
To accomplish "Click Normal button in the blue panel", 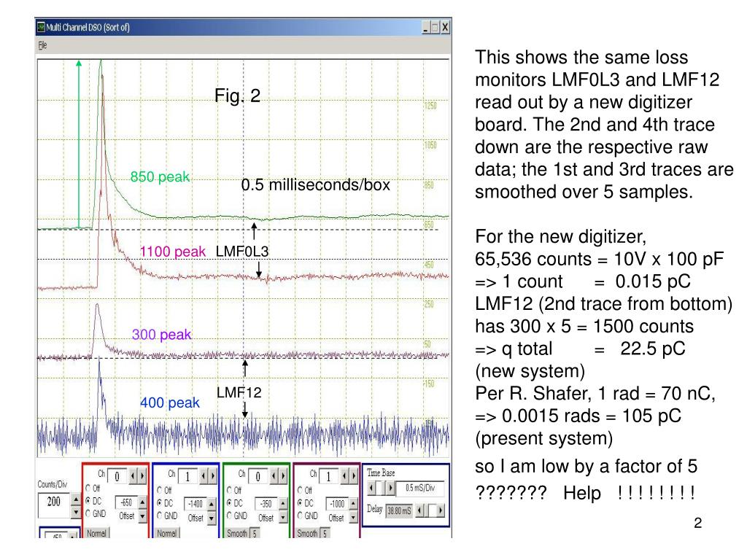I will [168, 533].
